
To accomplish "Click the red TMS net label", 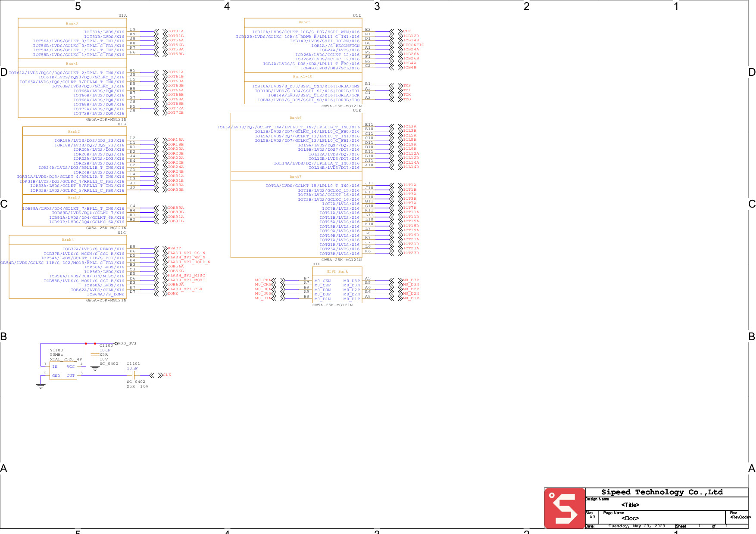I will tap(407, 86).
